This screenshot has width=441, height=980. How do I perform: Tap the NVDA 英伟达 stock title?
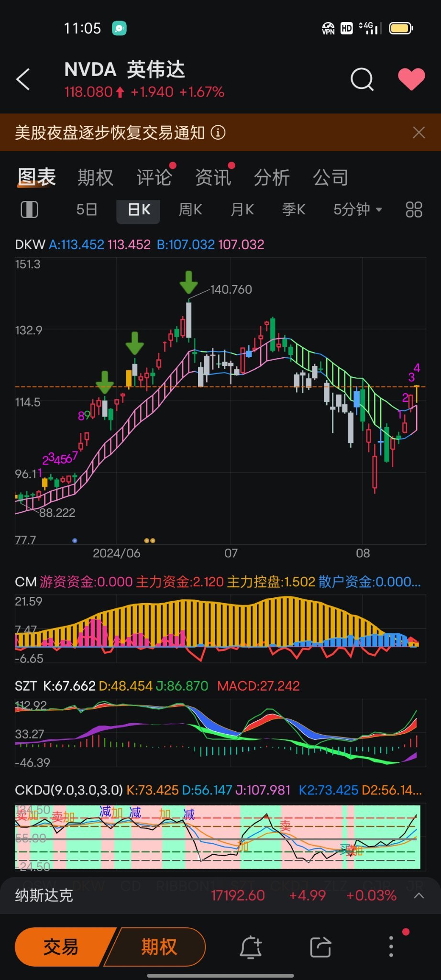point(124,70)
